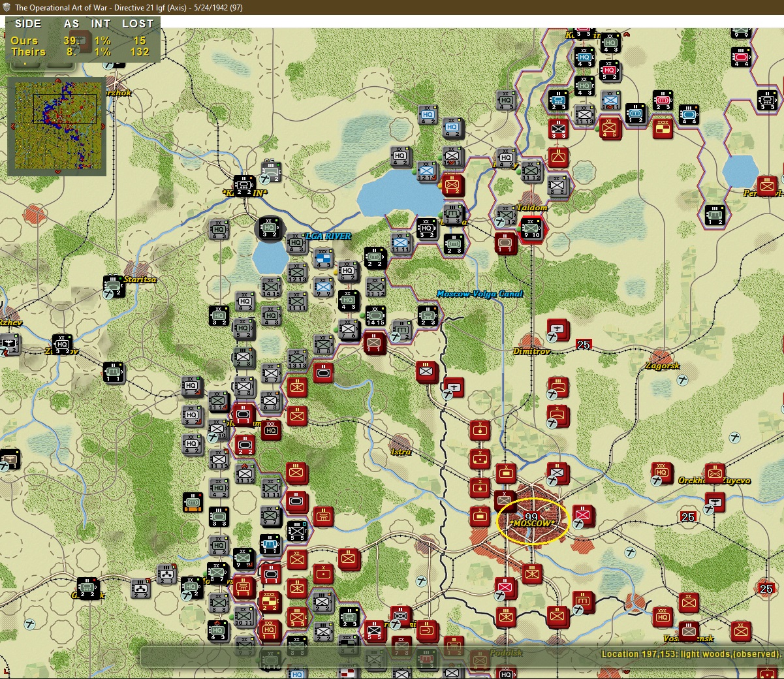Click the Moscow 99 objective marker
Viewport: 784px width, 679px height.
531,518
